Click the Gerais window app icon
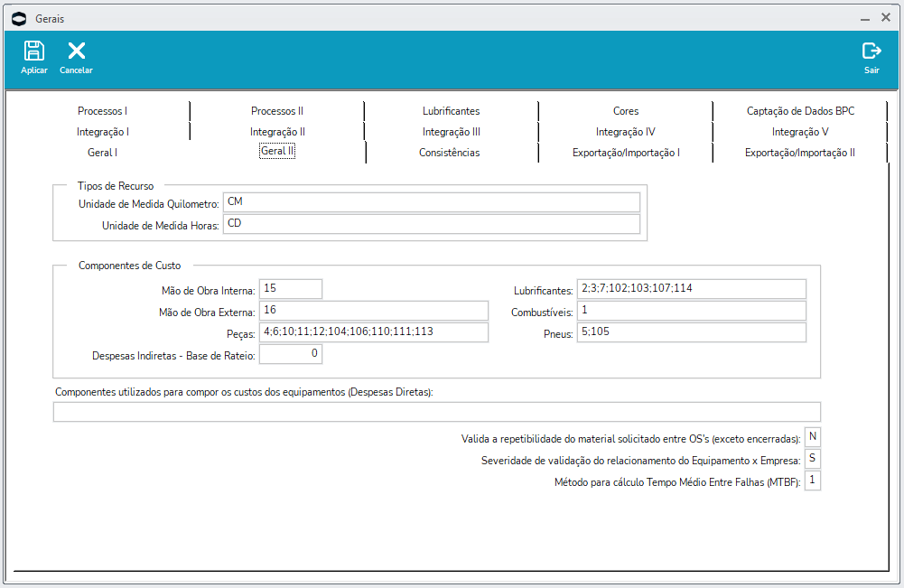Viewport: 904px width, 588px height. pos(19,18)
